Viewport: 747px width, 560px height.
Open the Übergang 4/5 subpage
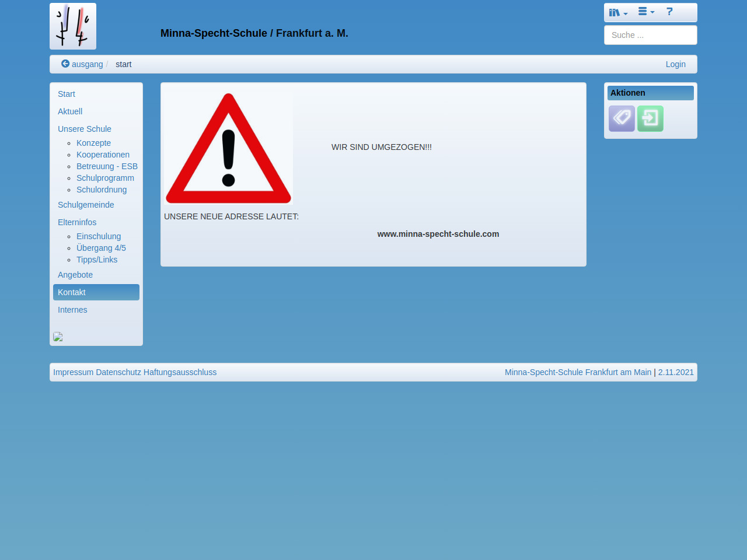tap(101, 248)
